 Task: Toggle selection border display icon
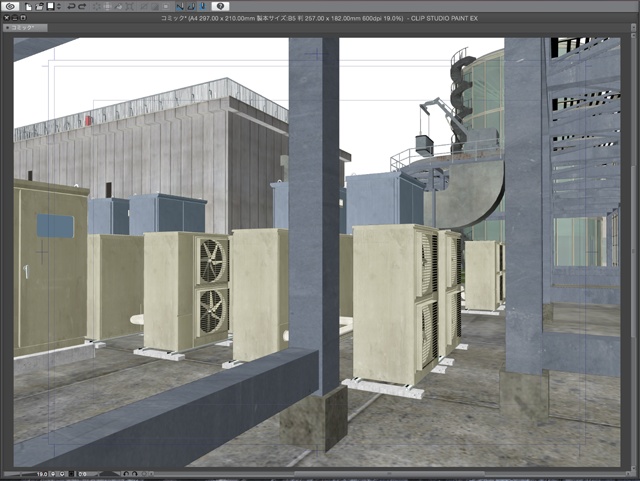pyautogui.click(x=166, y=6)
